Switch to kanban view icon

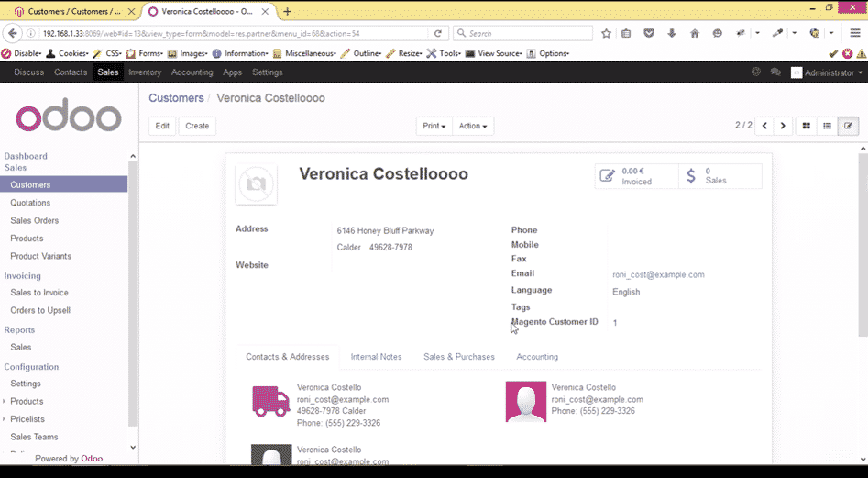(x=807, y=126)
